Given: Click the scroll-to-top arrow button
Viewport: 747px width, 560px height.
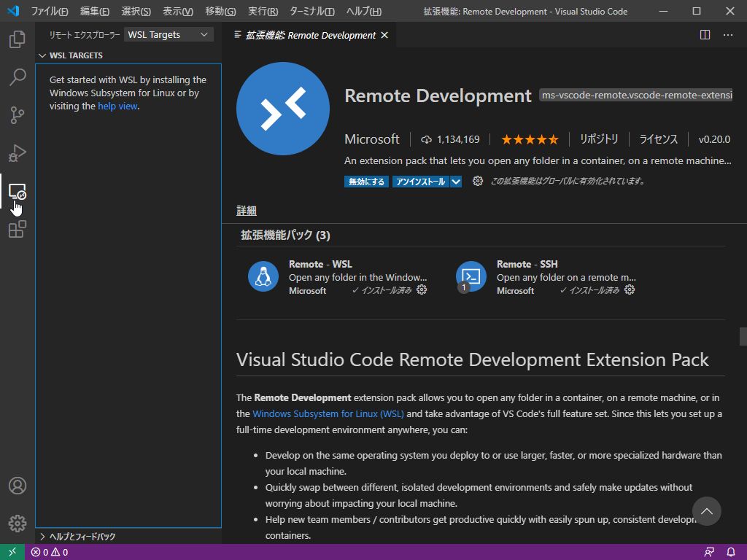Looking at the screenshot, I should (706, 511).
